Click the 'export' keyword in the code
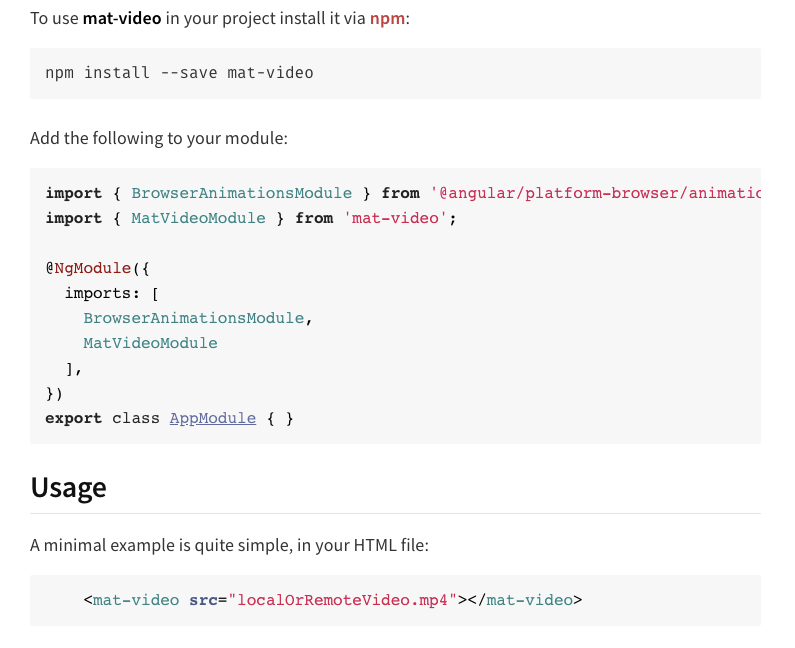Image resolution: width=795 pixels, height=648 pixels. click(x=74, y=418)
